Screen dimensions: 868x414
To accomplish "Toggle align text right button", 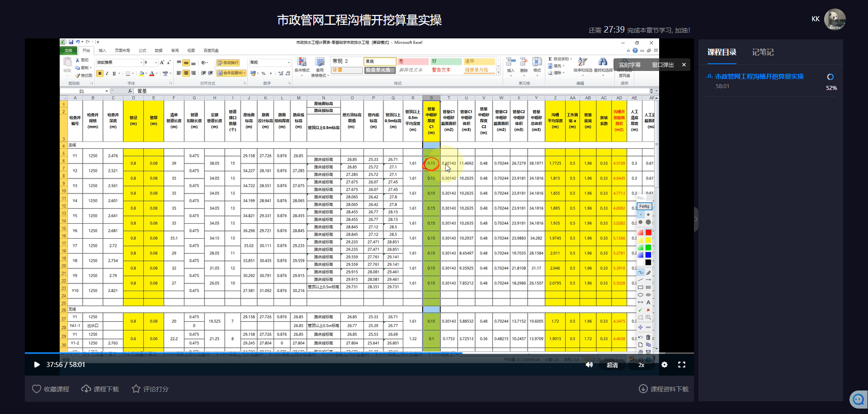I will (193, 73).
